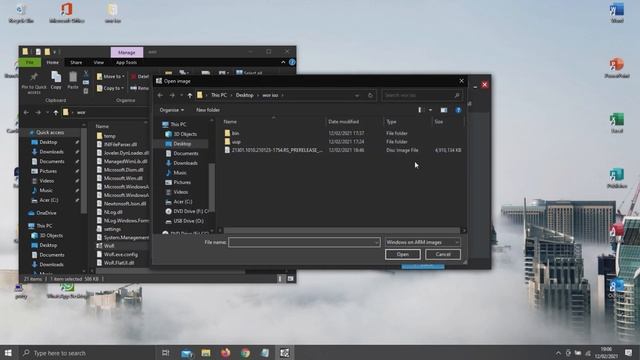Collapse the Explorer ribbon with the chevron

(283, 62)
